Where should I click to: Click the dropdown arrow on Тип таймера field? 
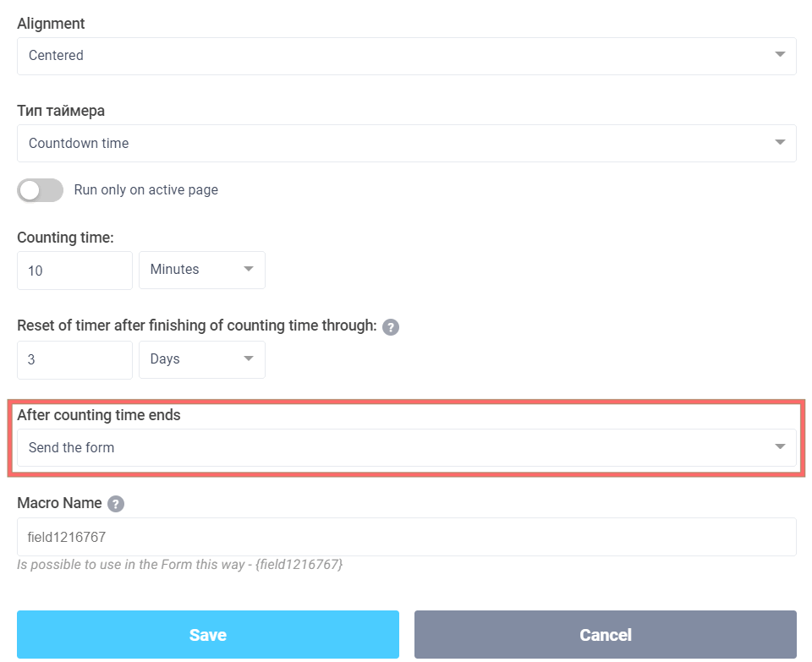pyautogui.click(x=779, y=142)
